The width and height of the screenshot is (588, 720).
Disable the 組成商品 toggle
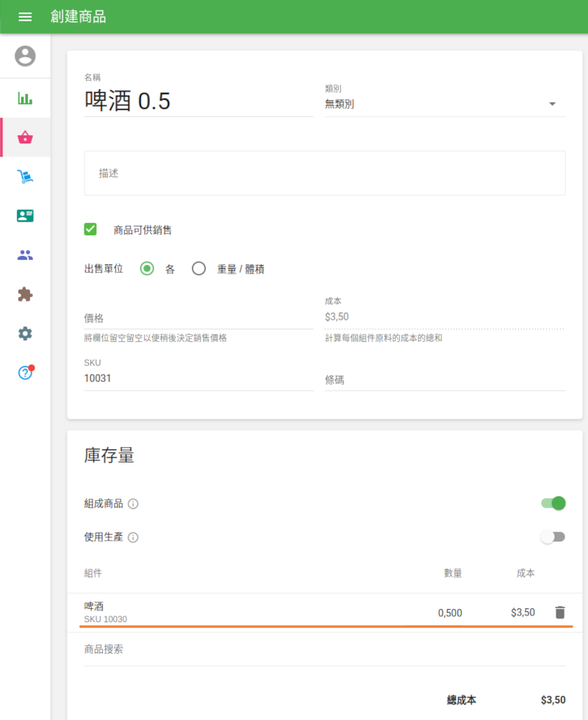coord(553,503)
